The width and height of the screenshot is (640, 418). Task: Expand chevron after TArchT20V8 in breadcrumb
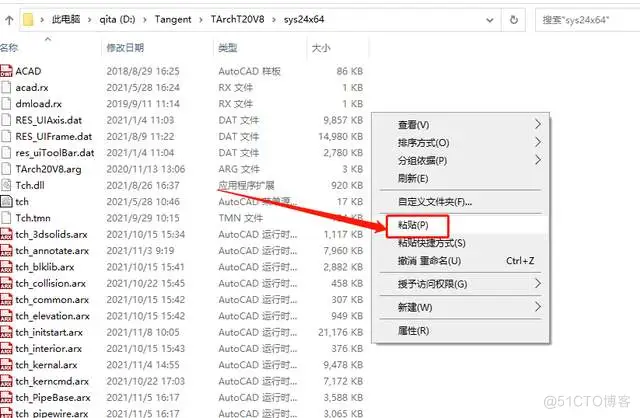click(274, 20)
